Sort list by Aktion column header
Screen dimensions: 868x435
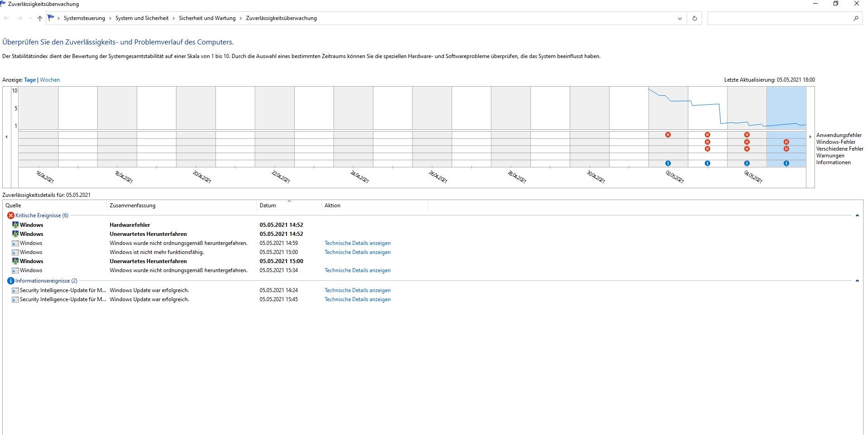click(375, 205)
